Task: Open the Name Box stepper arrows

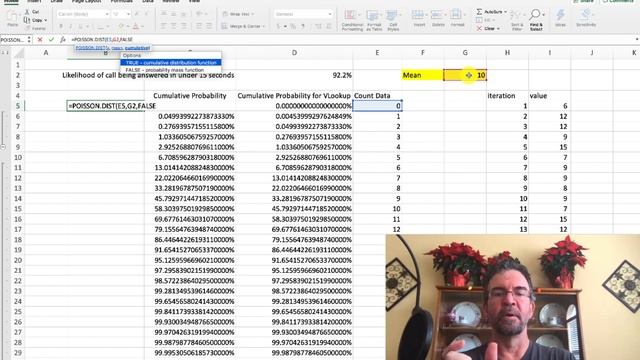Action: [x=29, y=40]
